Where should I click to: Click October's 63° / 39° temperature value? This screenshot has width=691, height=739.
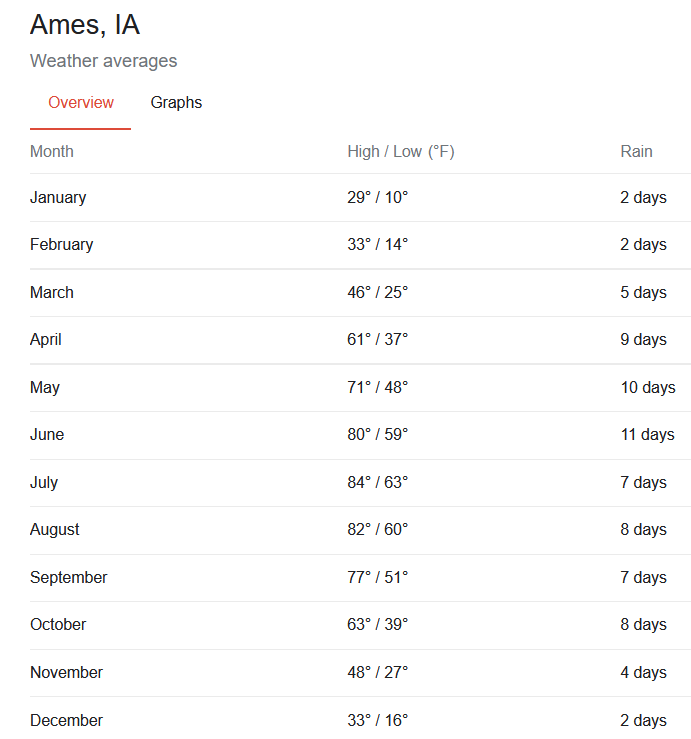click(378, 625)
